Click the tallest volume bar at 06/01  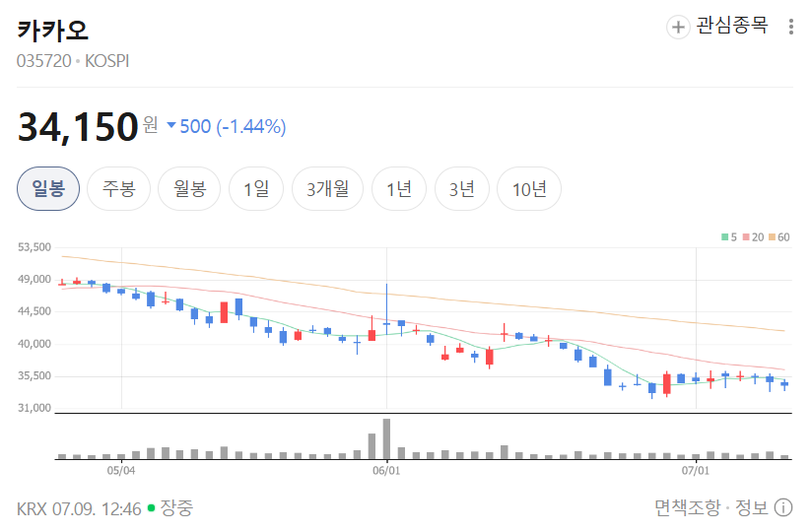[386, 439]
